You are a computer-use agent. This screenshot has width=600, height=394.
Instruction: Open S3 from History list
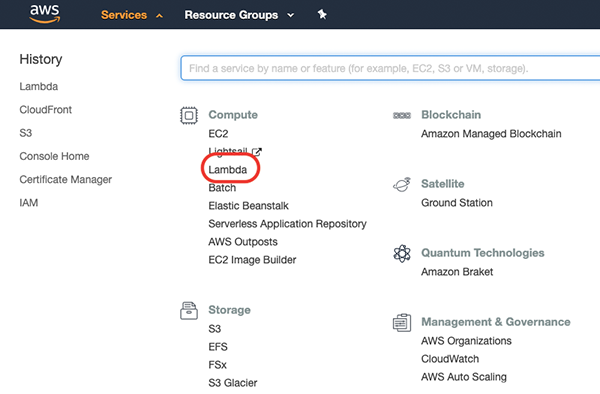pyautogui.click(x=26, y=133)
